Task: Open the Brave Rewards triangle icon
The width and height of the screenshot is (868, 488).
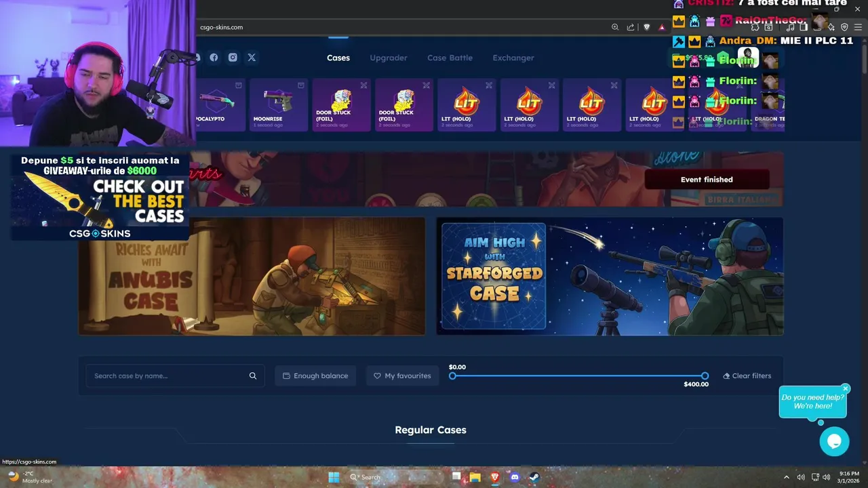Action: [x=662, y=27]
